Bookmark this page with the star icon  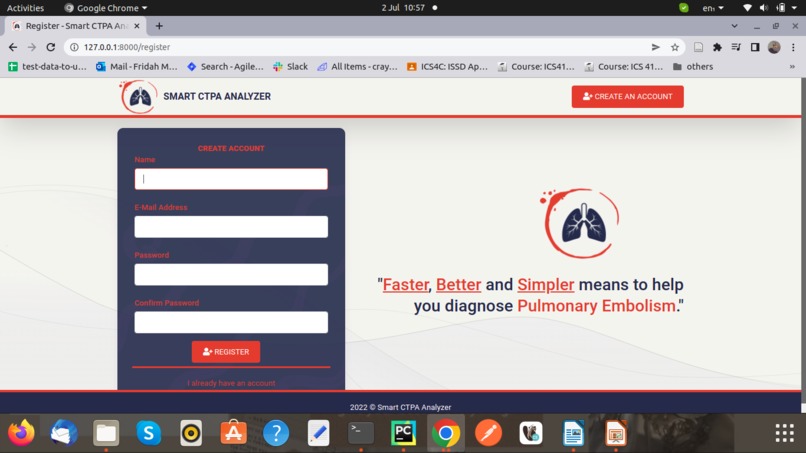(x=675, y=47)
